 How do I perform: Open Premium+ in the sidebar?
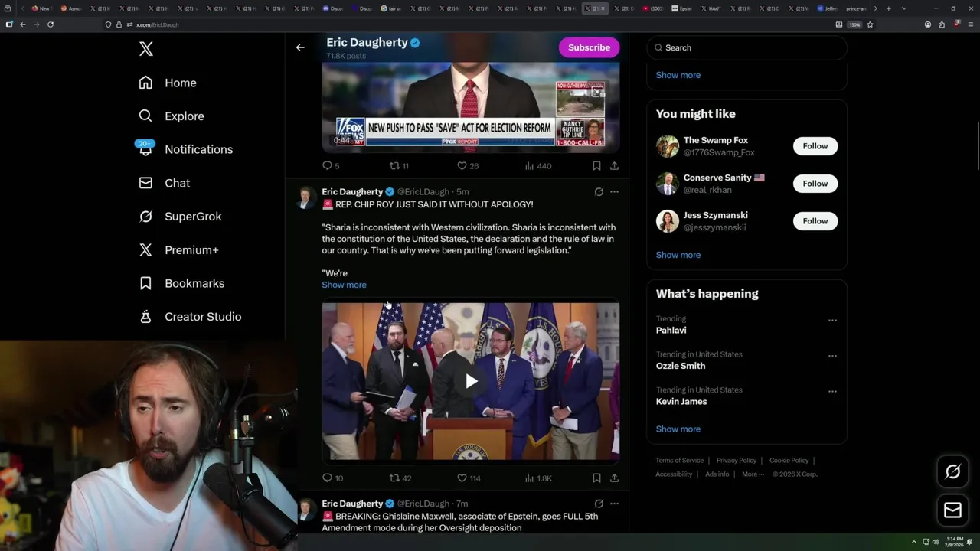coord(178,249)
